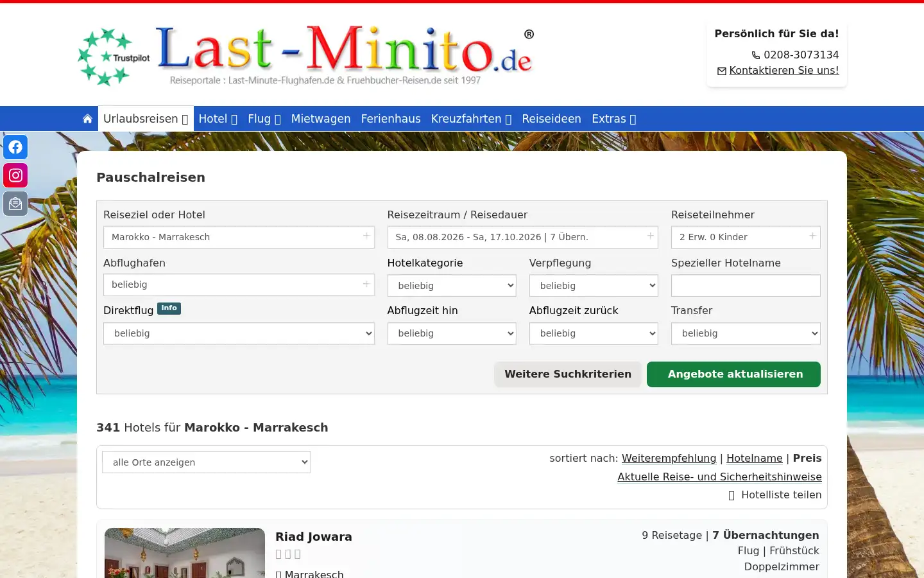The height and width of the screenshot is (578, 924).
Task: Click the 'Kontaktieren Sie uns!' link
Action: point(784,71)
